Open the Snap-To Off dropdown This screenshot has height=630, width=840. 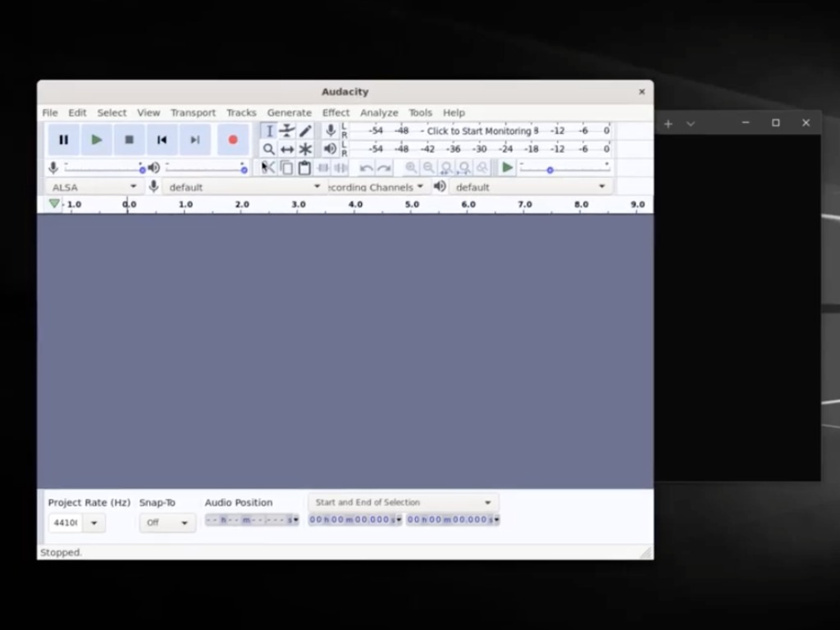(x=167, y=523)
